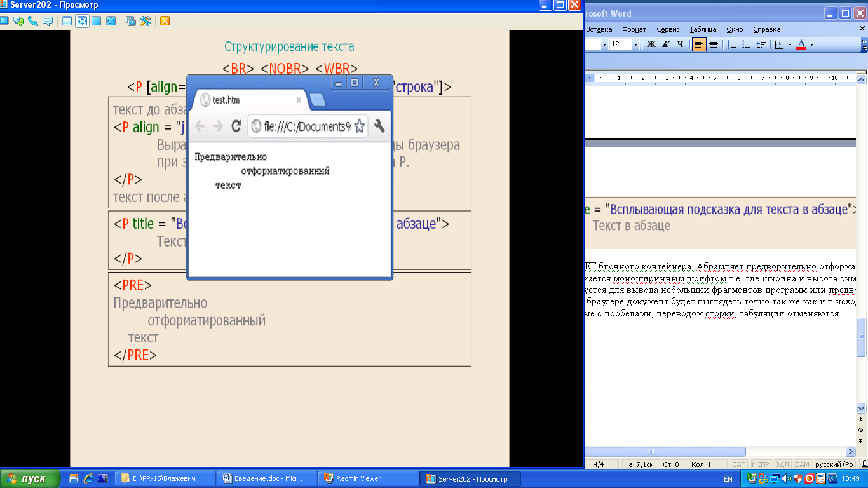This screenshot has height=488, width=868.
Task: Click the borders icon in Word toolbar
Action: [x=779, y=44]
